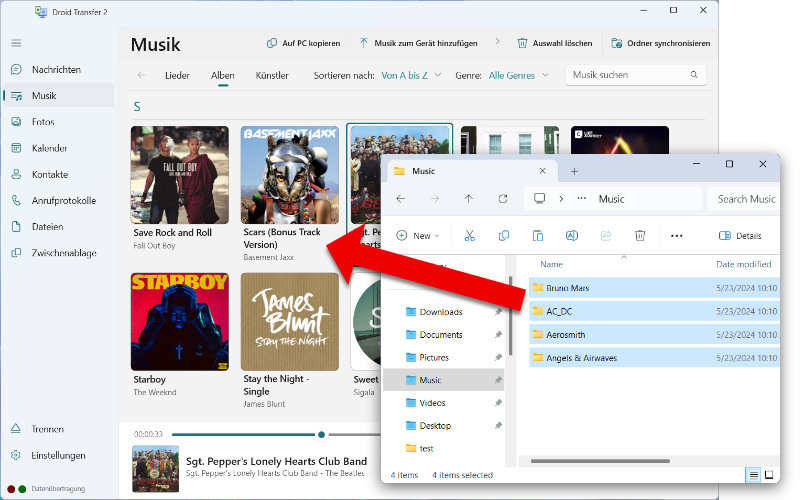Close the Music tab in Explorer
800x500 pixels.
click(542, 171)
